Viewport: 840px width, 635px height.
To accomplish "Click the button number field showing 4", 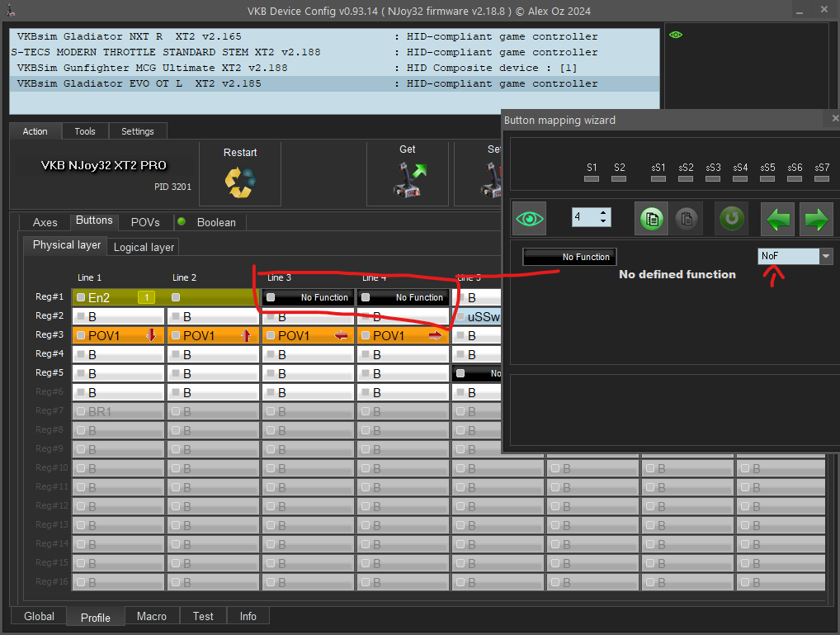I will 584,217.
